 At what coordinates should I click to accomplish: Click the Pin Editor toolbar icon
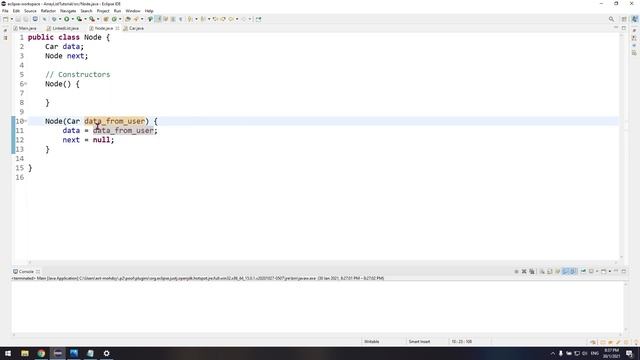point(258,19)
